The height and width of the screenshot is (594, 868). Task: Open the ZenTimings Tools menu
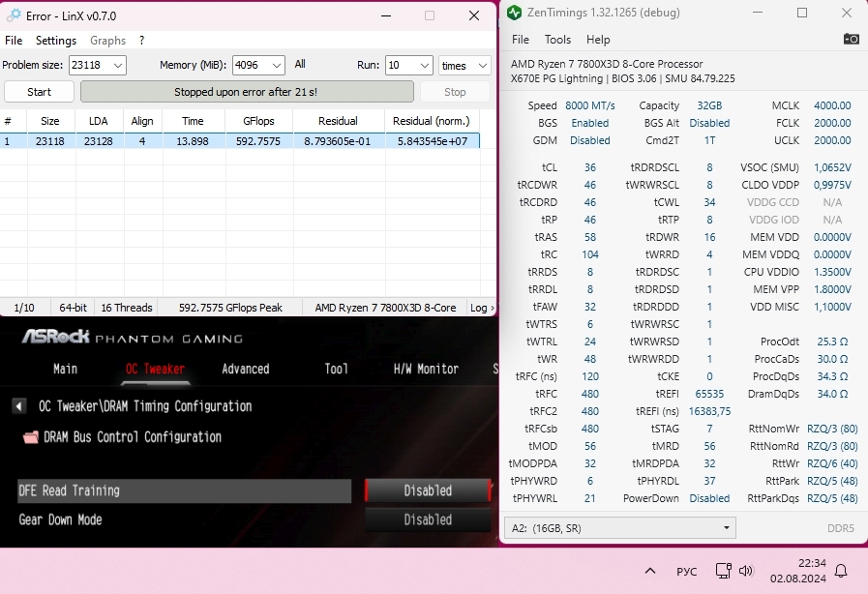pos(557,40)
